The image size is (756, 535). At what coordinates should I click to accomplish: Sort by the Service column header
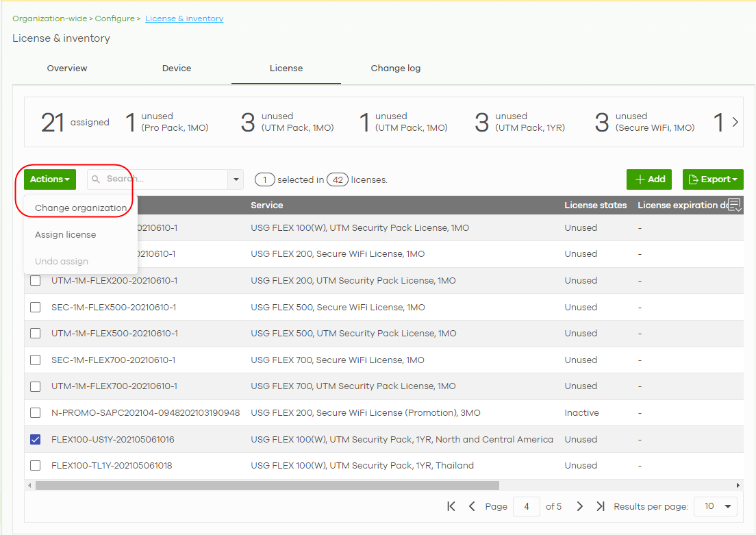[266, 205]
